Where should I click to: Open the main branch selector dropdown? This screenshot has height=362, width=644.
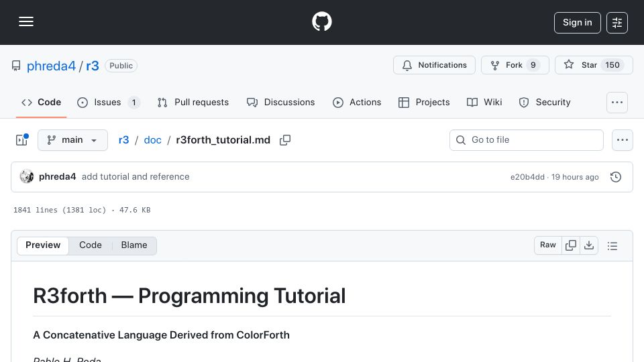click(72, 140)
